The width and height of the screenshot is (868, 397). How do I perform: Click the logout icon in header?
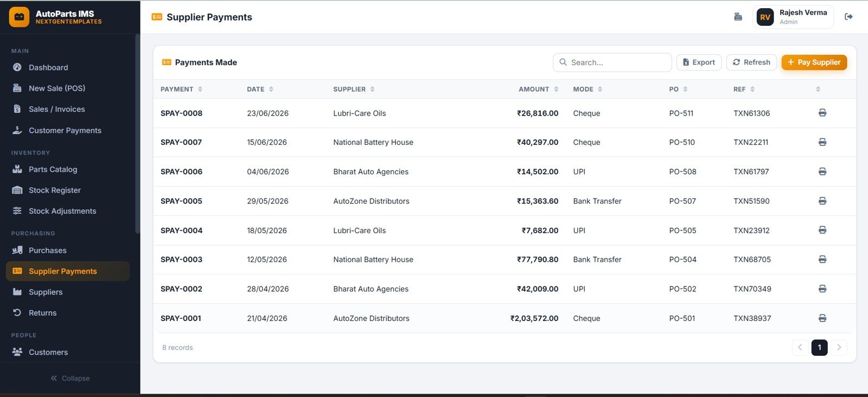848,17
